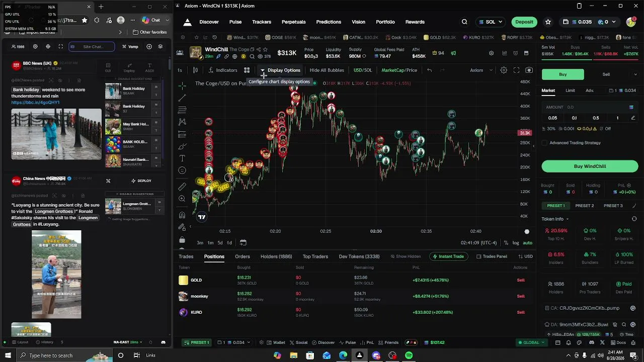Image resolution: width=644 pixels, height=362 pixels.
Task: Open the PRESET 1 dropdown in bottom bar
Action: pos(197,342)
